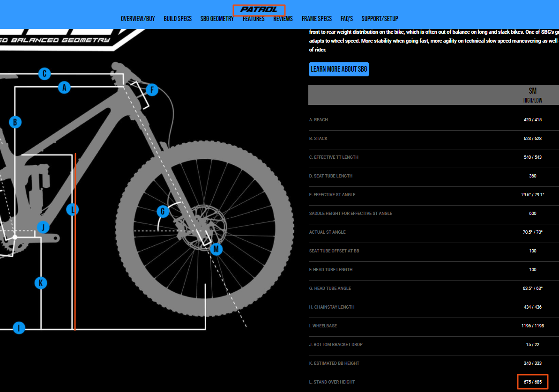Open the Overview/Buy section

138,19
